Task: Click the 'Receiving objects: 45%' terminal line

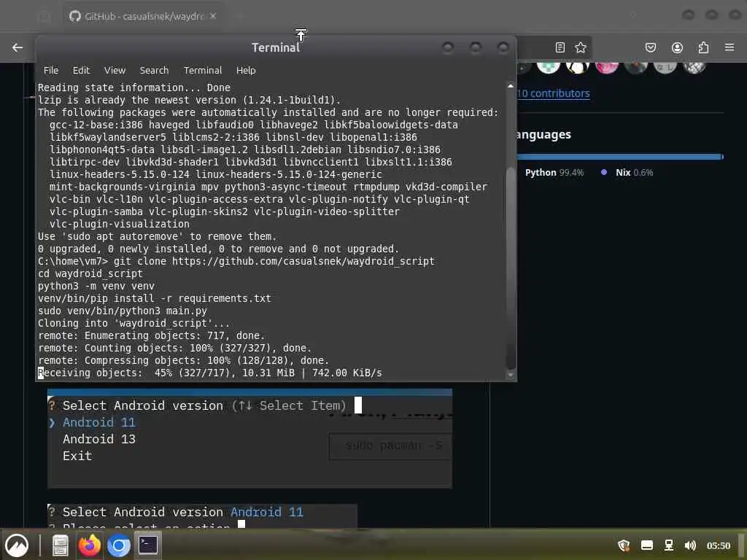Action: 210,373
